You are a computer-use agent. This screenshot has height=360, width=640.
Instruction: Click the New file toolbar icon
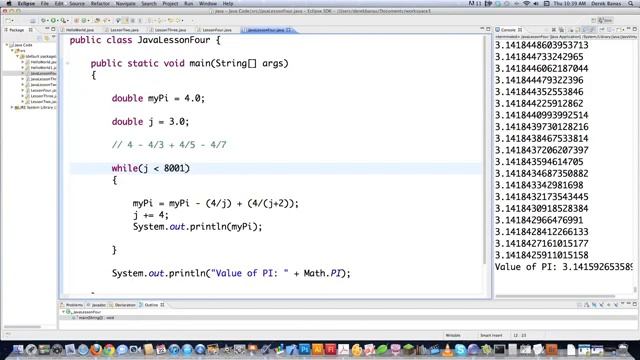[x=9, y=20]
